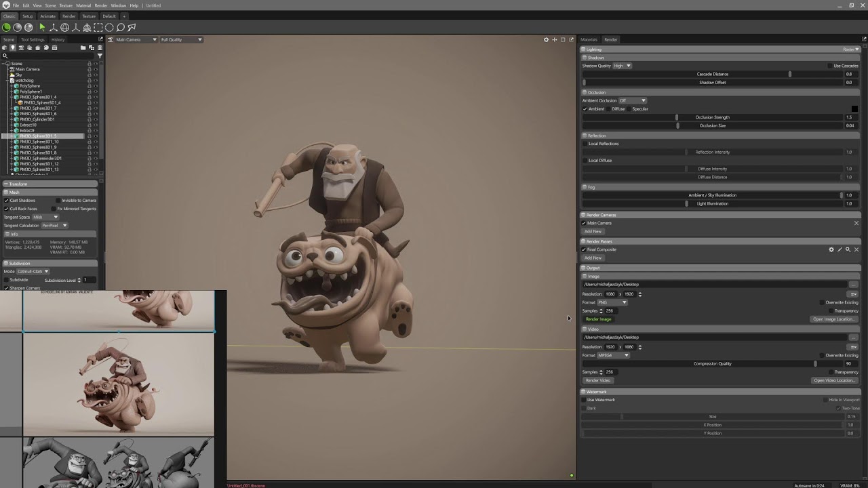Switch to the Animate workspace tab
The width and height of the screenshot is (868, 488).
pyautogui.click(x=47, y=16)
